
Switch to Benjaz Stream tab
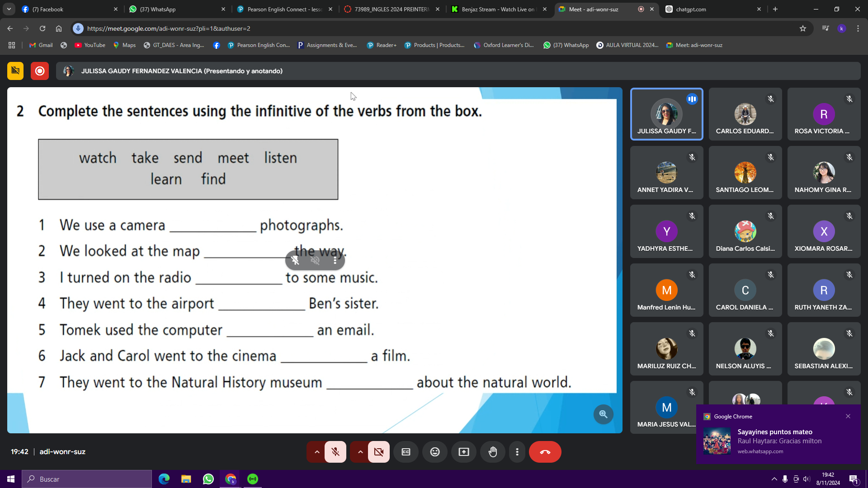499,9
